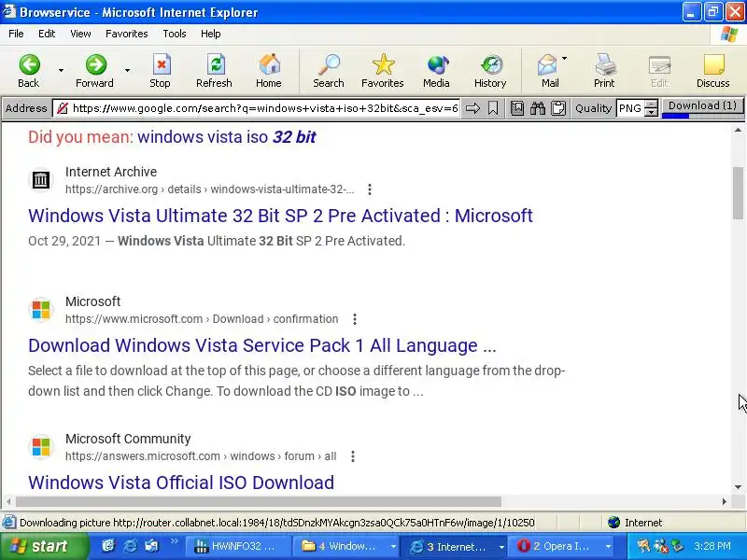
Task: Expand the Windows taskbar group arrow
Action: 393,547
